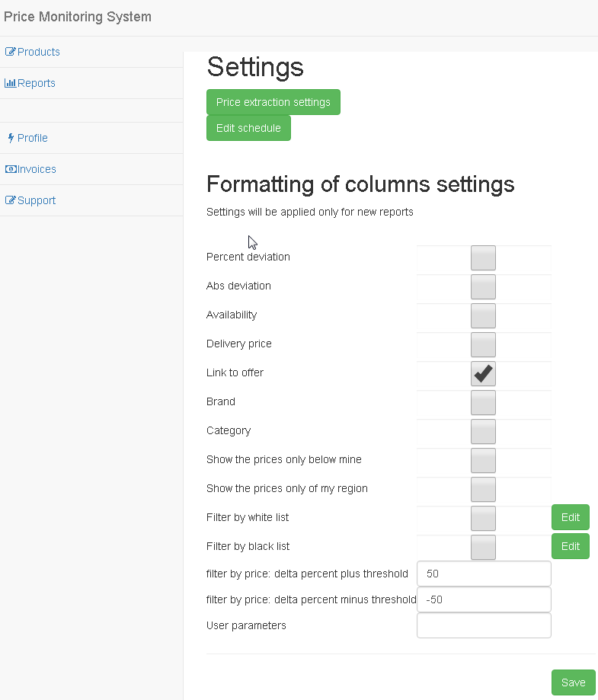Open the Reports sidebar link

[36, 83]
